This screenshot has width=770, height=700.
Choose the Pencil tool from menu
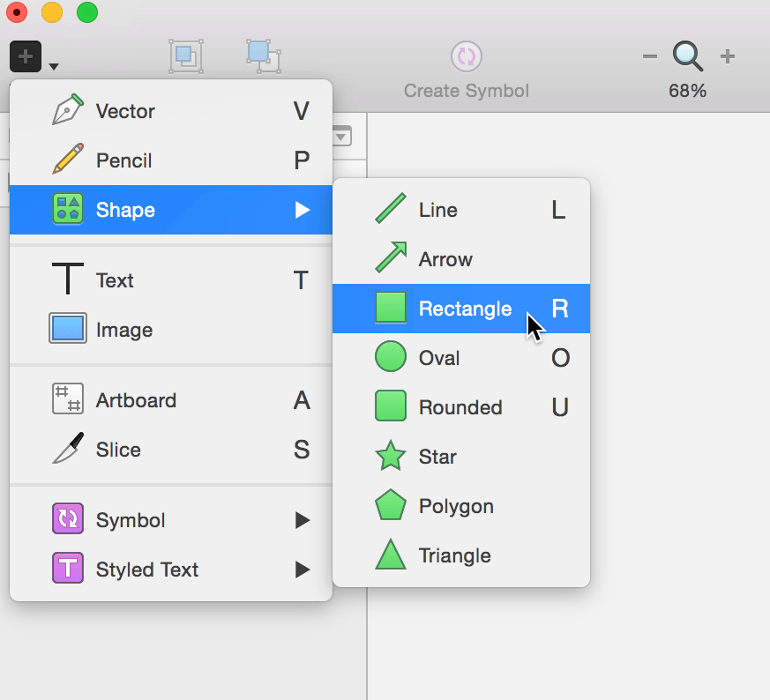[123, 160]
